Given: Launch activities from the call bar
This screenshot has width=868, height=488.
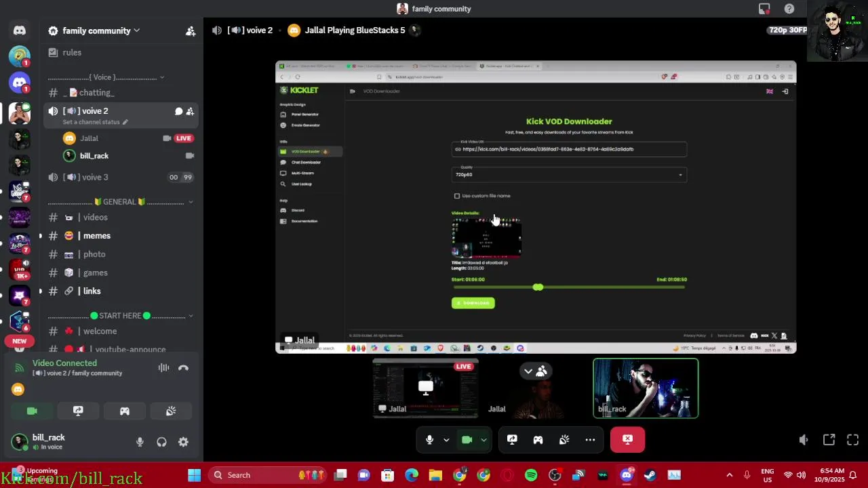Looking at the screenshot, I should click(538, 440).
